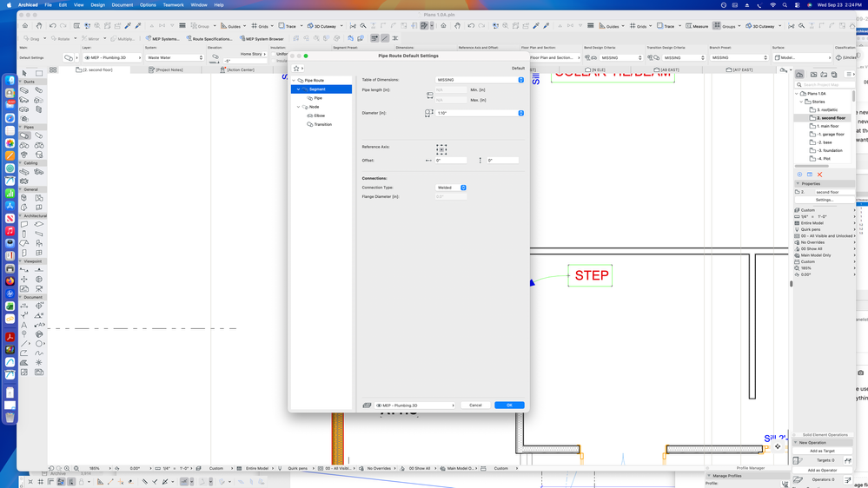Toggle the Trace button
Screen dimensions: 868x488
coord(288,26)
